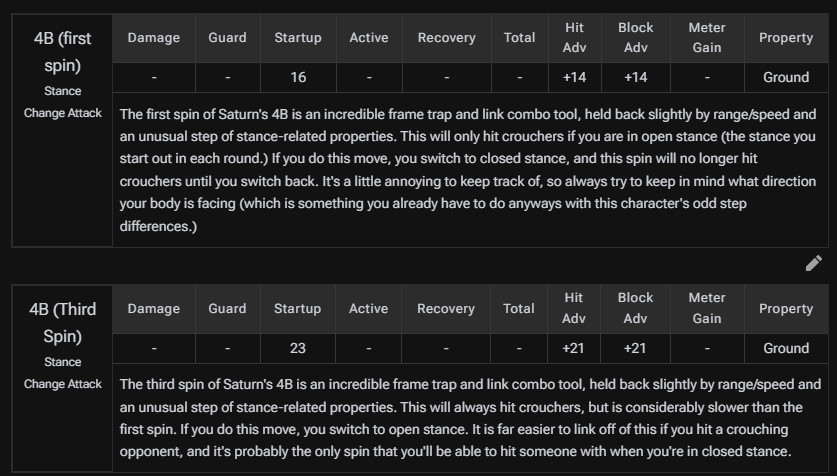Click the Guard header in first table
Screen dimensions: 837x476
coord(227,38)
